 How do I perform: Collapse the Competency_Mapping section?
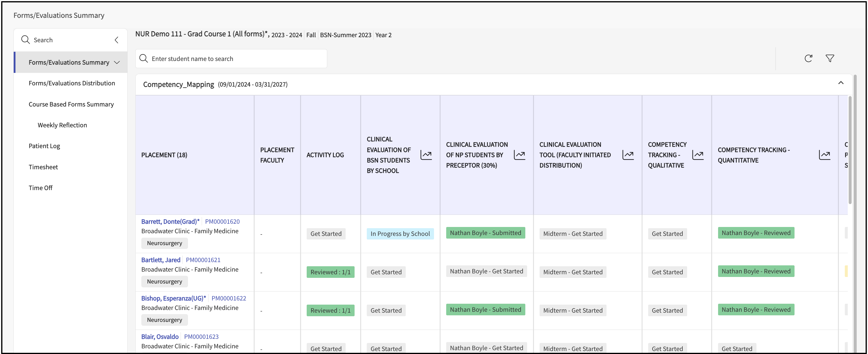(x=841, y=83)
